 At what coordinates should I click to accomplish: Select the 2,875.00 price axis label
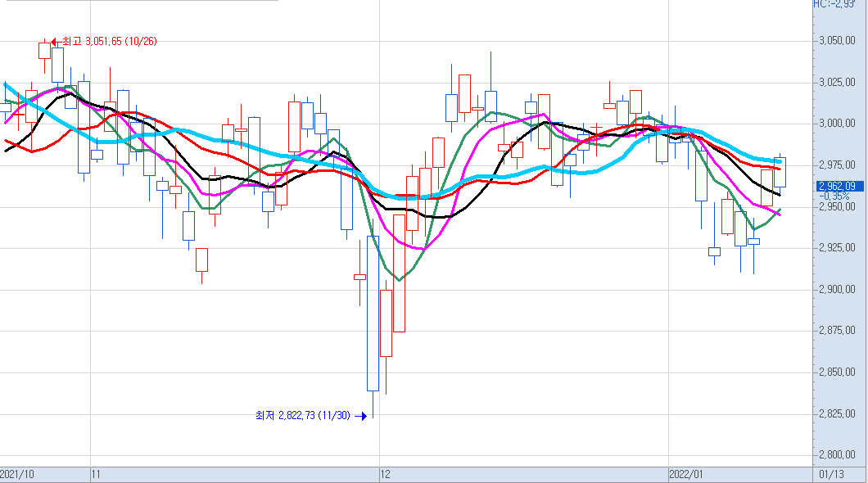837,331
